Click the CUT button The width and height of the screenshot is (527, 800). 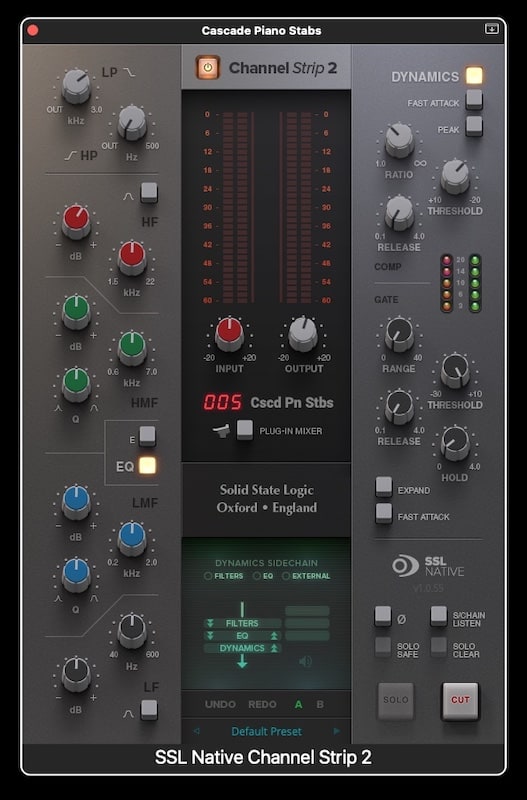[x=460, y=701]
